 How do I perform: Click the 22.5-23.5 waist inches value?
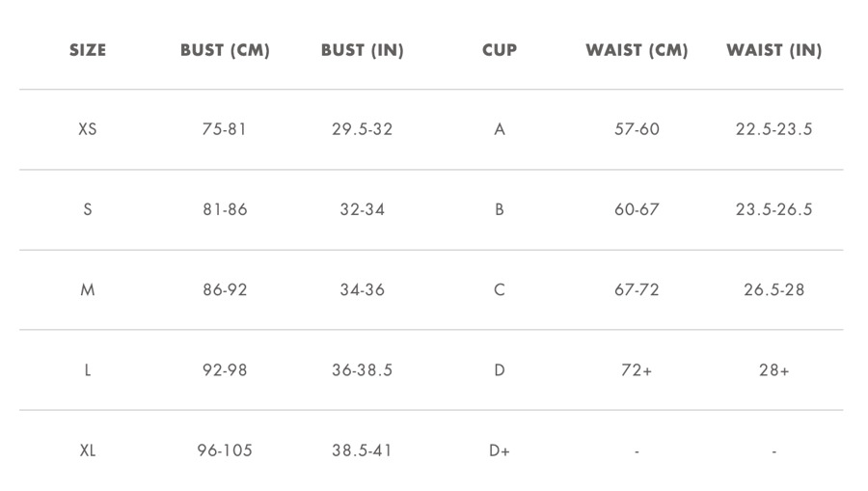point(773,129)
